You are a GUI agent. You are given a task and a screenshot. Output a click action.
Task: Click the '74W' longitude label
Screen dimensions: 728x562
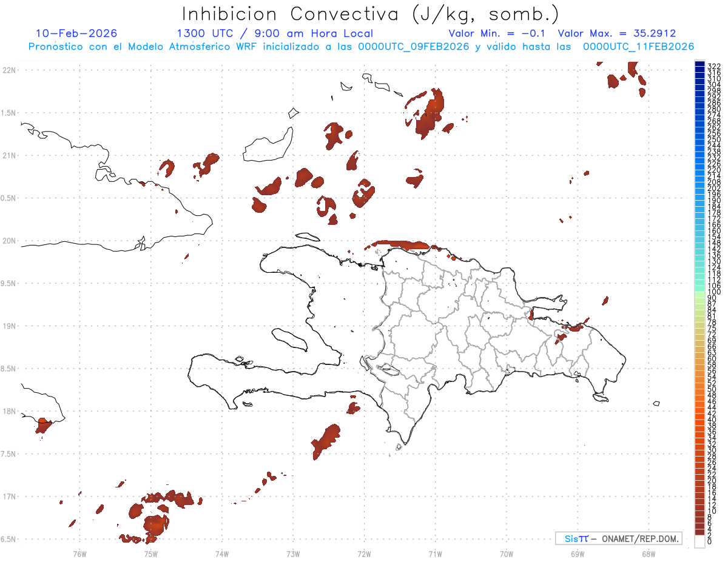(221, 554)
